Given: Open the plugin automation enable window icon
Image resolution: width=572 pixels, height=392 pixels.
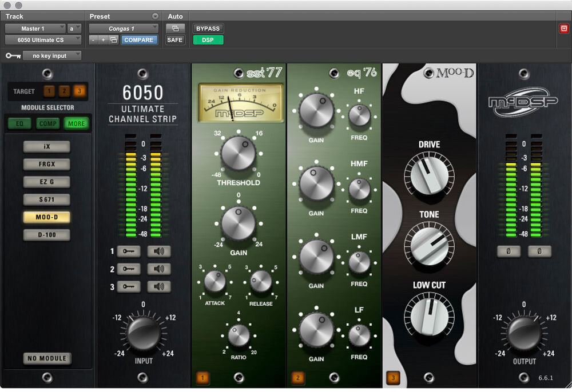Looking at the screenshot, I should pyautogui.click(x=174, y=29).
